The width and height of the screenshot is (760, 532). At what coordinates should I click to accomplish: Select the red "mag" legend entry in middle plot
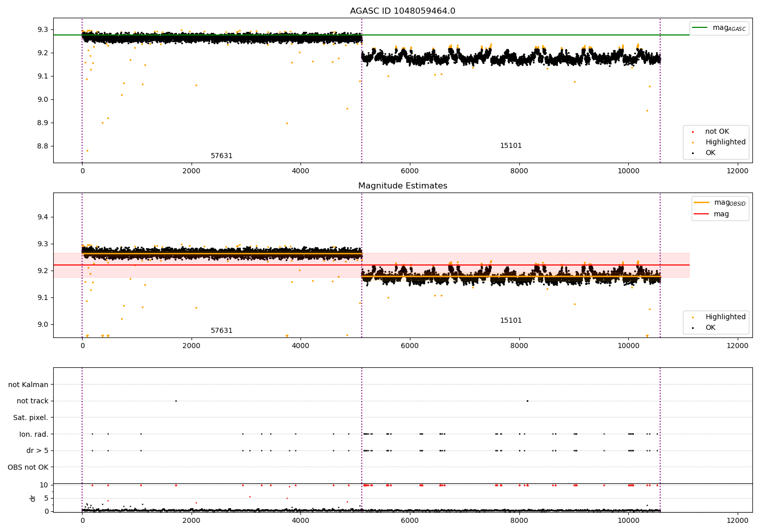pos(711,214)
